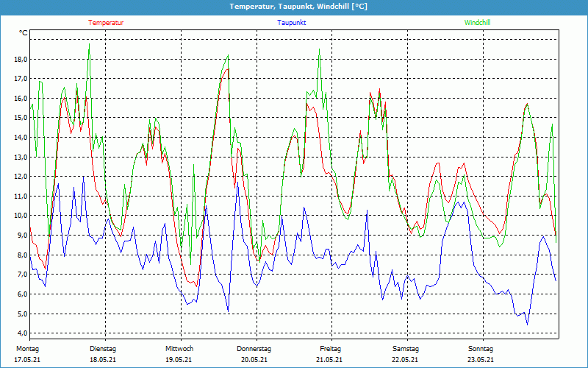Click the 5,0 y-axis value

(x=22, y=314)
